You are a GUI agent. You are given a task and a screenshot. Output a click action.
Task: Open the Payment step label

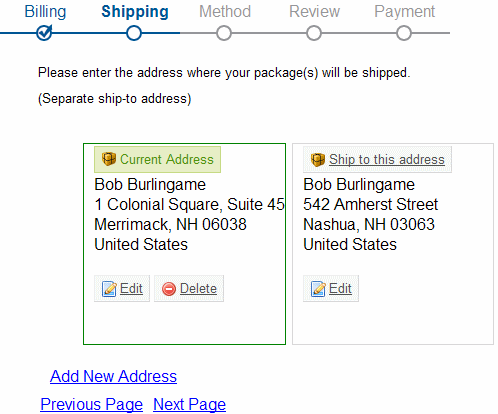point(405,12)
